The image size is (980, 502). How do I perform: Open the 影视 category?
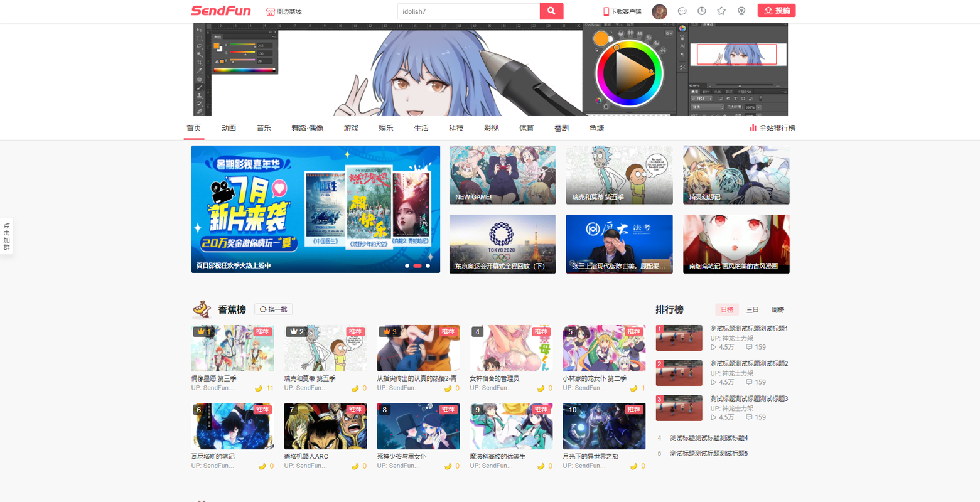point(492,128)
